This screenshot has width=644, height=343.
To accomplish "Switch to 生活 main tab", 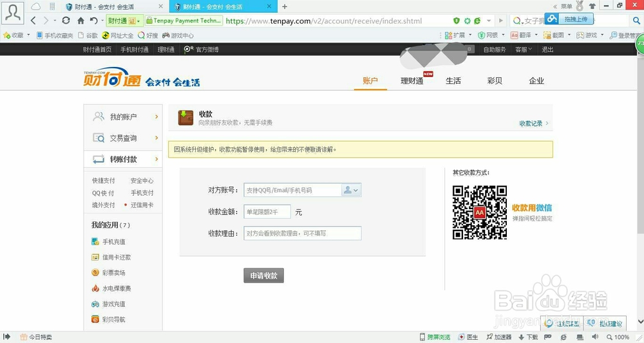I will pyautogui.click(x=453, y=80).
